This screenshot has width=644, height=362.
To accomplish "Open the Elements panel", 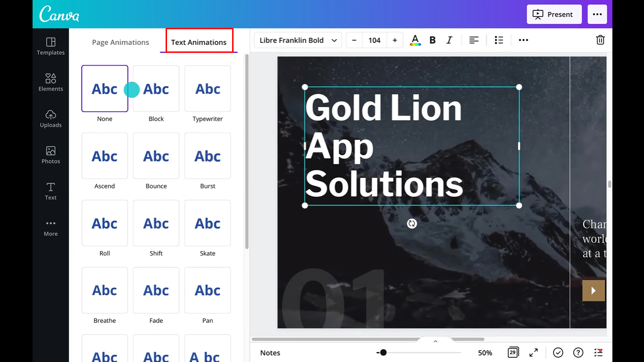I will [50, 81].
